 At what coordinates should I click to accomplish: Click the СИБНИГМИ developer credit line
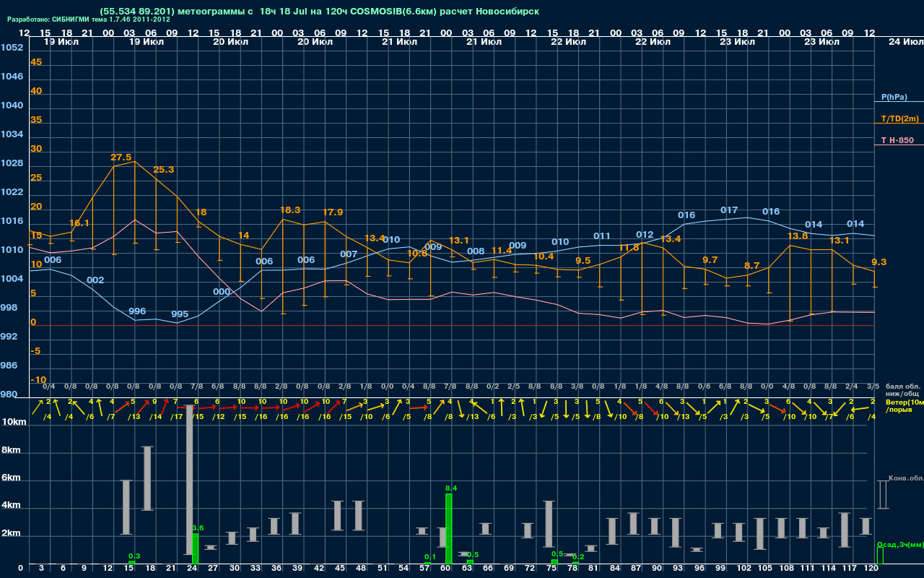click(x=89, y=20)
